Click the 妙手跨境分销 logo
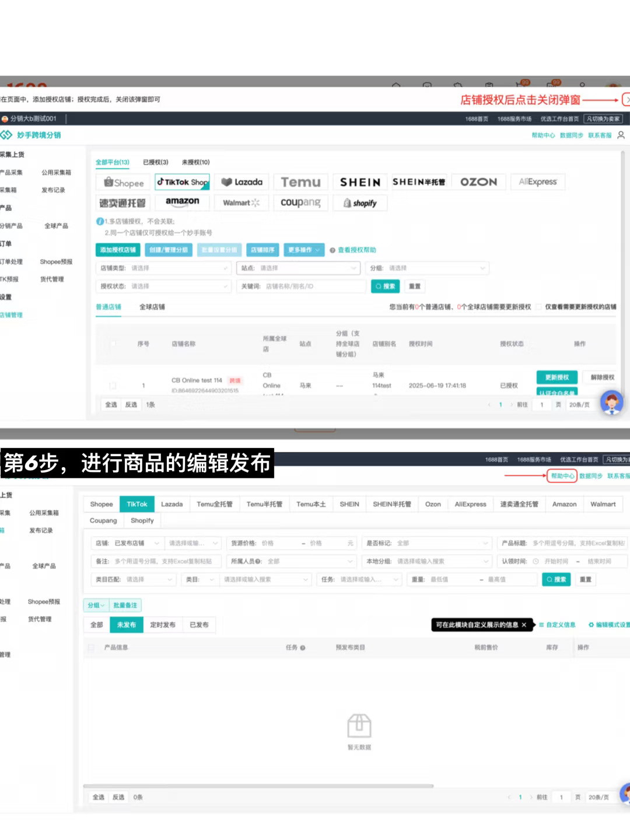The height and width of the screenshot is (840, 630). pos(31,135)
